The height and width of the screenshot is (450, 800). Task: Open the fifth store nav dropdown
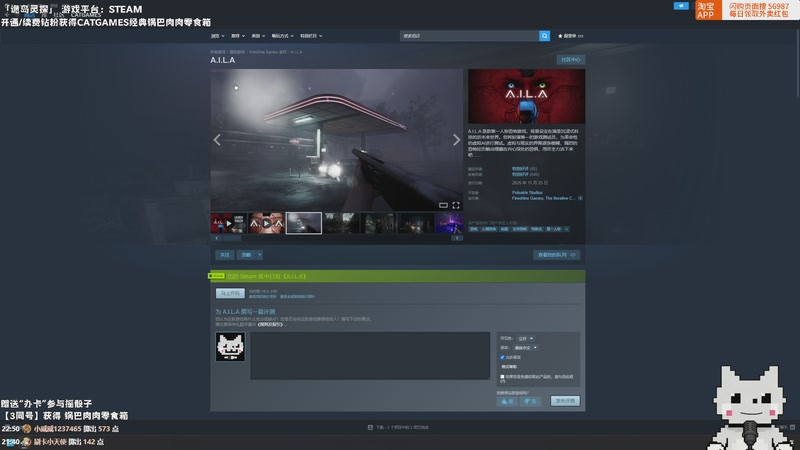tap(311, 36)
